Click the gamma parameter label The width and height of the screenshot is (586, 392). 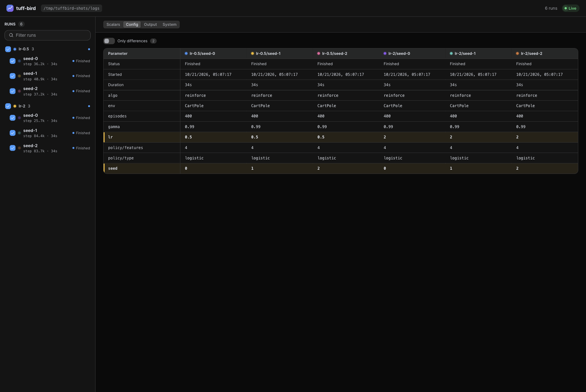pyautogui.click(x=114, y=127)
